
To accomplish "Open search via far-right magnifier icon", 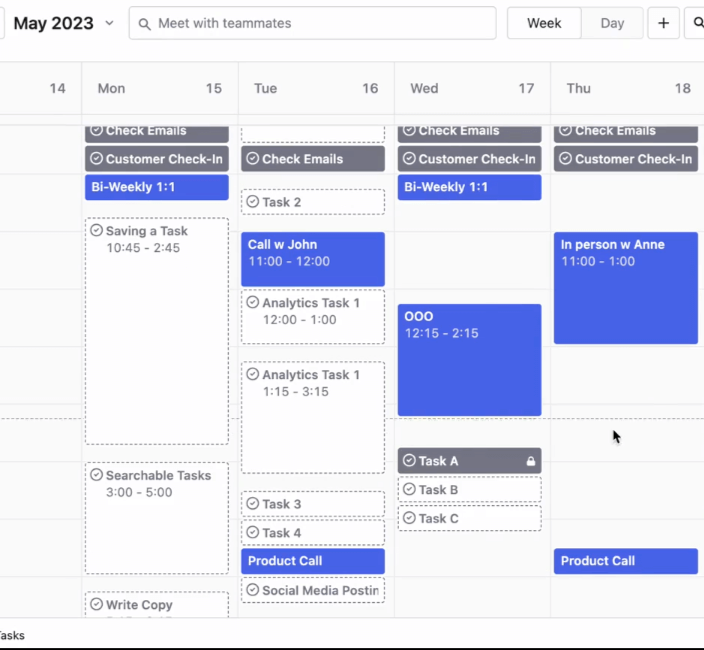I will [697, 23].
